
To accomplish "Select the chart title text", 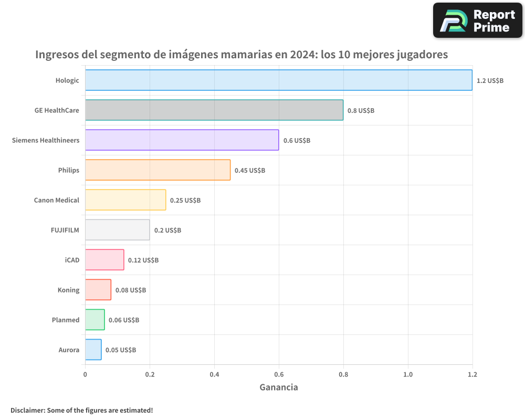I will 241,55.
